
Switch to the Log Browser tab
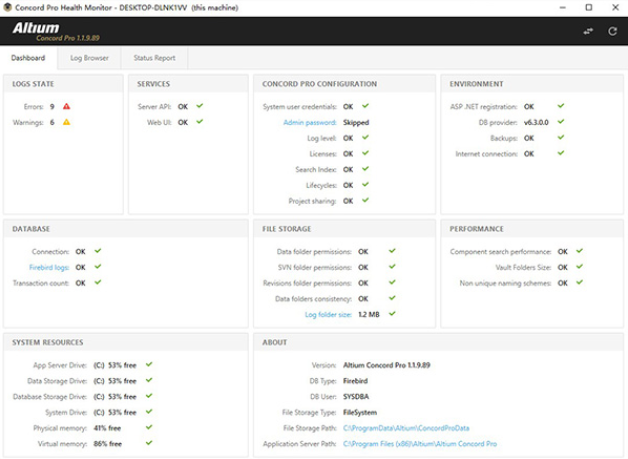click(89, 58)
